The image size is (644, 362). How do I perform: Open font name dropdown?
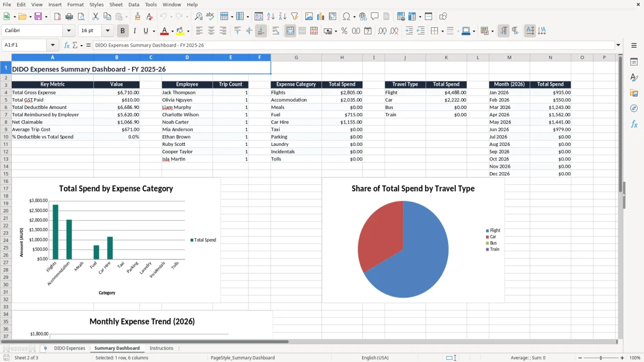pyautogui.click(x=68, y=31)
